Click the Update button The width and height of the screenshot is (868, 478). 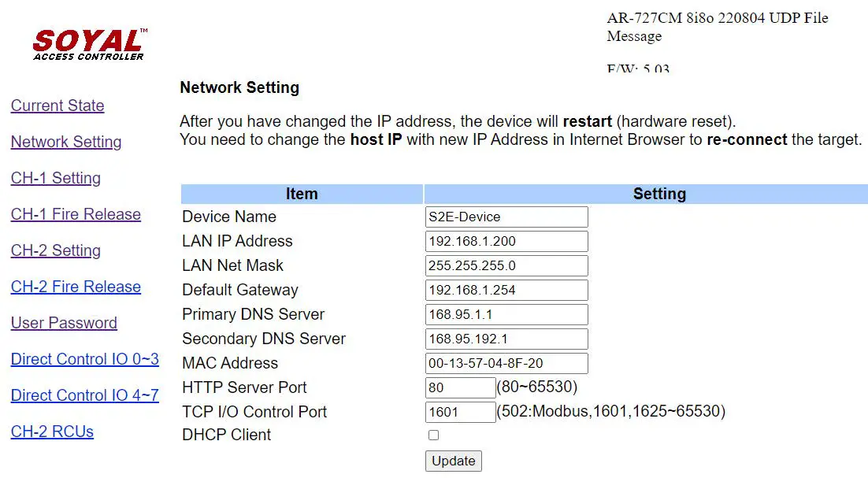(454, 461)
